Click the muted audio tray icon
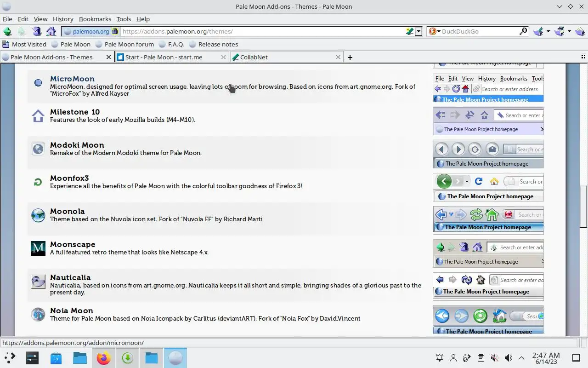Screen dimensions: 588x368 [x=494, y=358]
